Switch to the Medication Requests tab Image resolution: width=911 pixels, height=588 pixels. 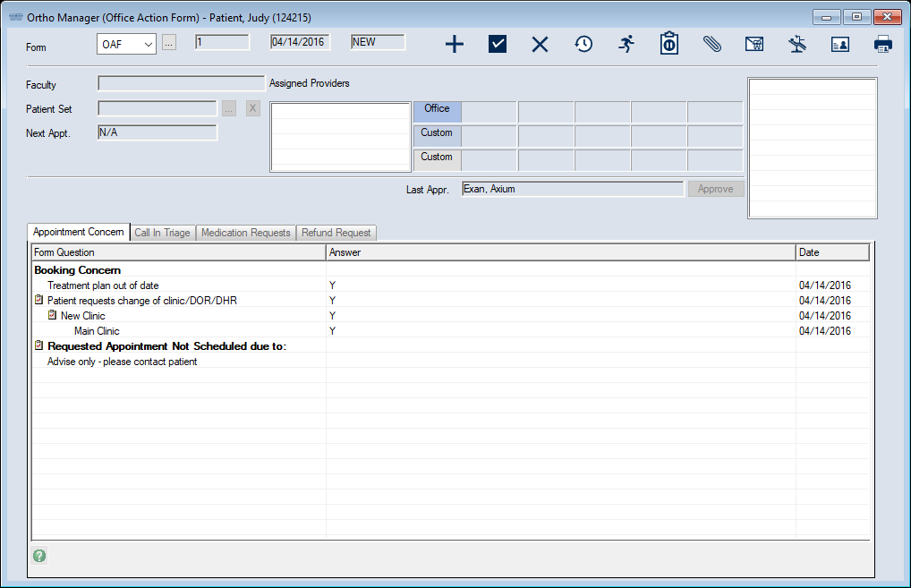pyautogui.click(x=245, y=233)
